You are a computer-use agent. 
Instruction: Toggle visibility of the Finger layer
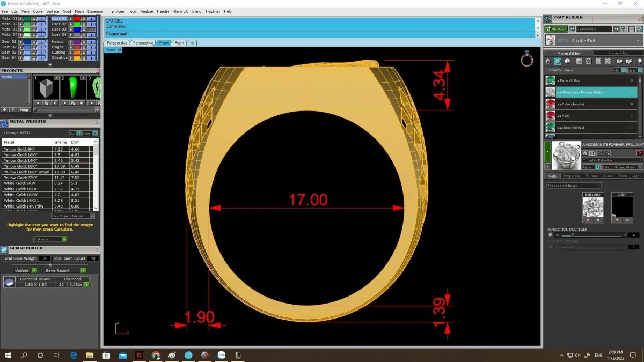pyautogui.click(x=91, y=47)
